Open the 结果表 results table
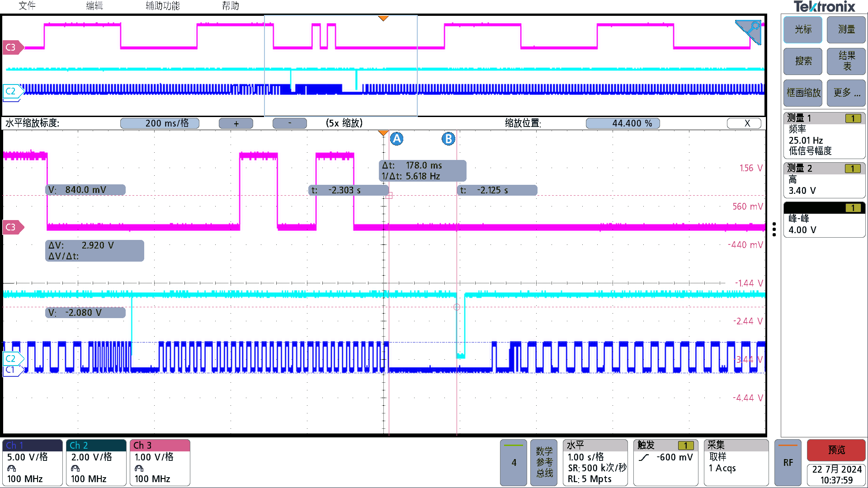 click(846, 61)
